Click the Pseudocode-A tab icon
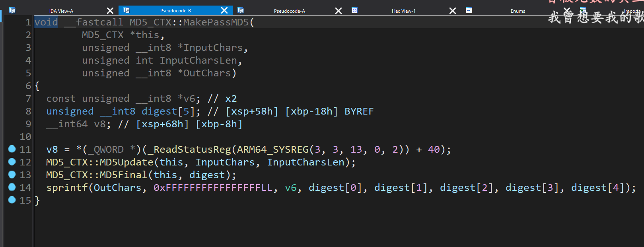This screenshot has width=644, height=247. 241,11
